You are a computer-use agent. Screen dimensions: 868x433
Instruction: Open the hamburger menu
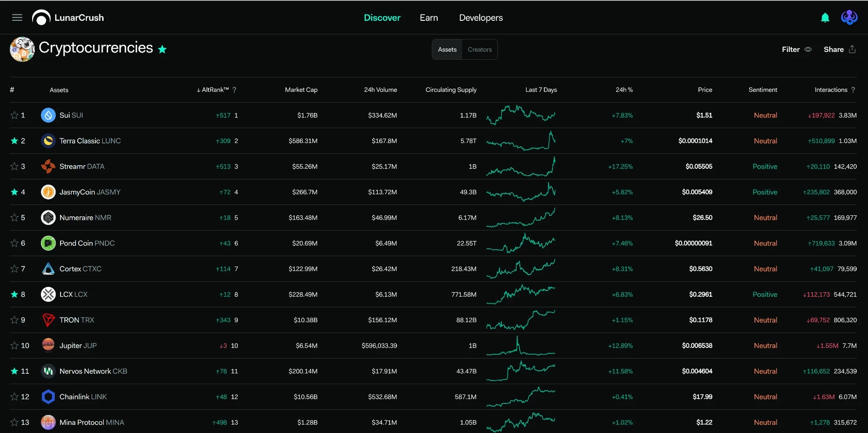coord(17,18)
